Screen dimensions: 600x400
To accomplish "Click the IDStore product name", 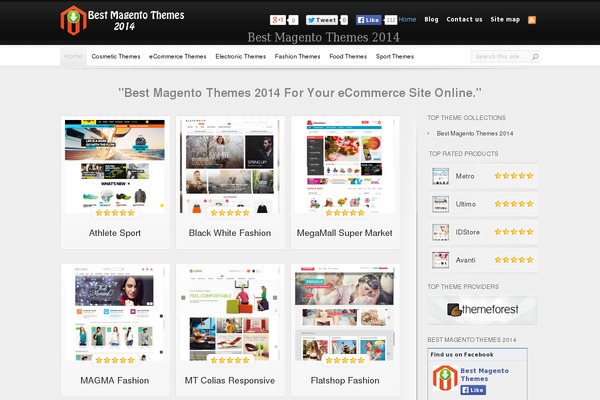I will click(x=467, y=232).
